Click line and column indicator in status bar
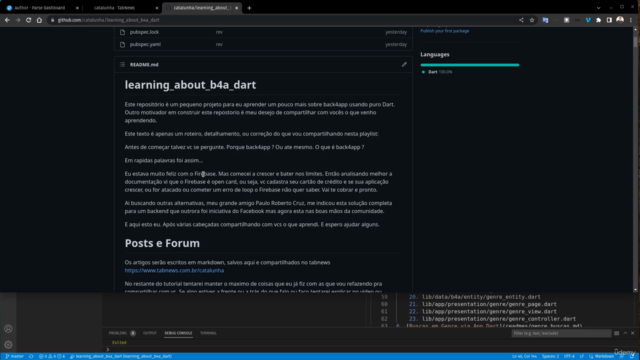 point(524,356)
